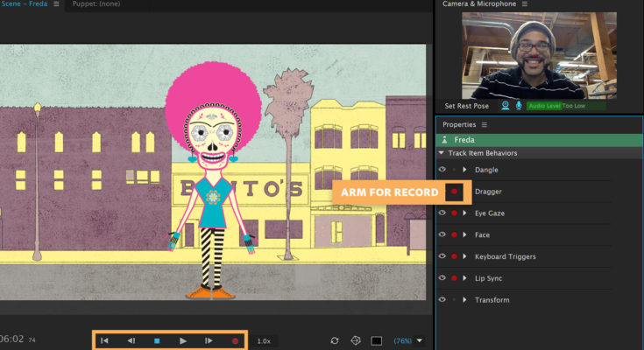Select the Lip Sync behavior label
This screenshot has width=644, height=350.
coord(488,278)
